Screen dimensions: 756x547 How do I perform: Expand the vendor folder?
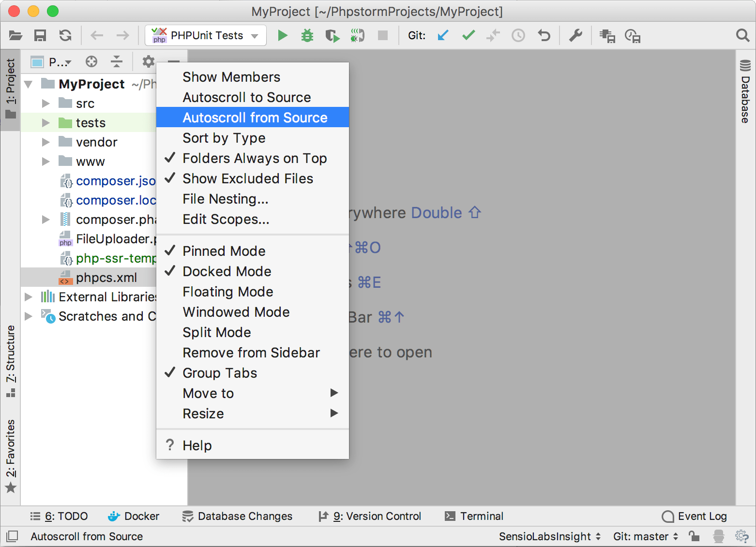click(45, 142)
